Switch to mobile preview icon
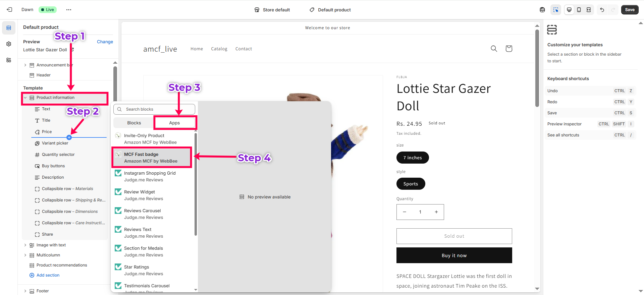The height and width of the screenshot is (295, 644). pos(579,10)
